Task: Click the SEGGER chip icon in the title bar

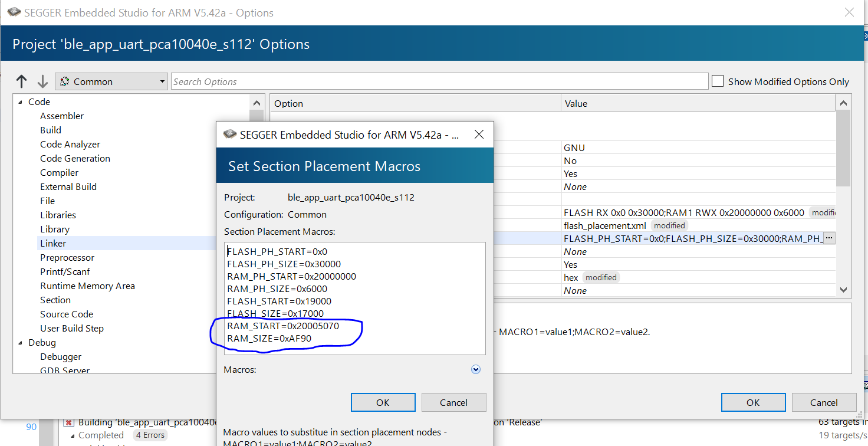Action: (13, 12)
